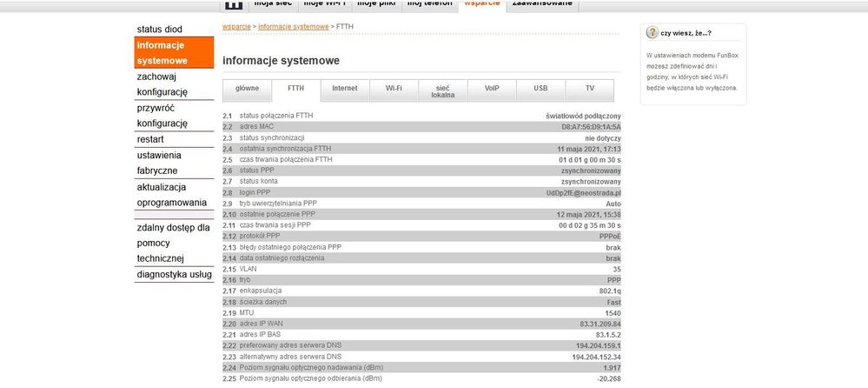Image resolution: width=868 pixels, height=388 pixels.
Task: Open the Wi-Fi information tab
Action: click(394, 89)
